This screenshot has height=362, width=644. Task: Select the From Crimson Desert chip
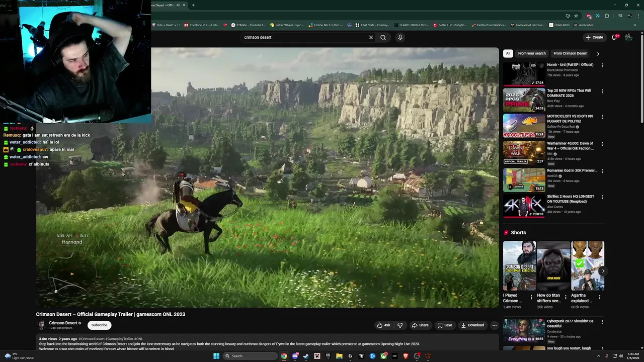[x=570, y=53]
